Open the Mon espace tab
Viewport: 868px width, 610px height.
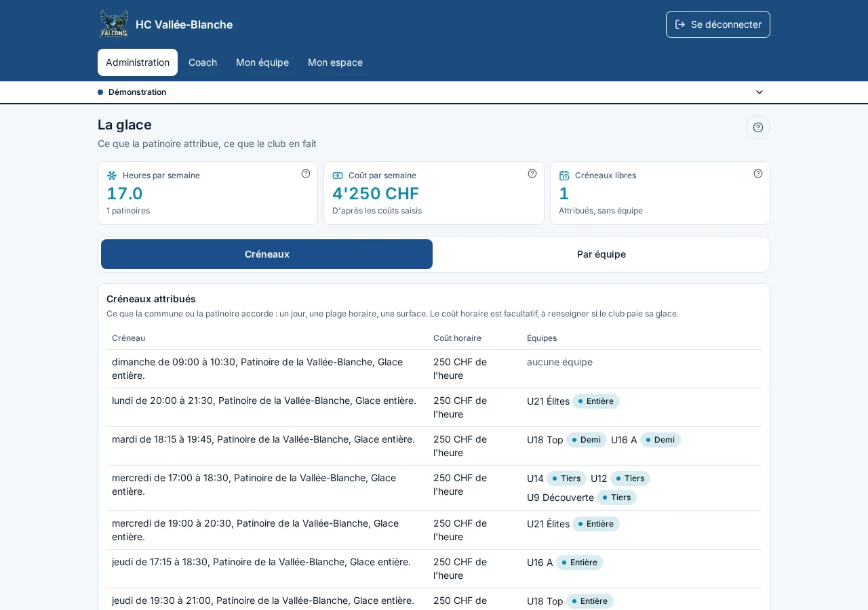point(335,62)
